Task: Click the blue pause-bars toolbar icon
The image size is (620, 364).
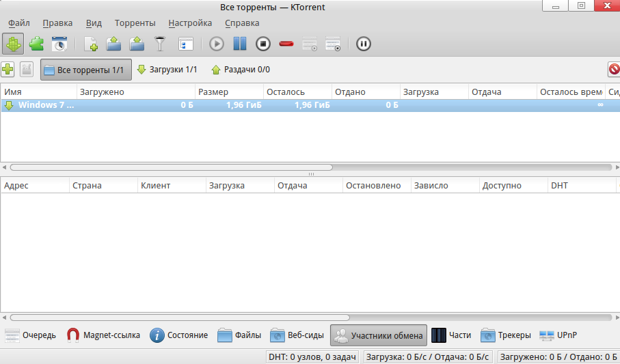Action: click(x=240, y=44)
